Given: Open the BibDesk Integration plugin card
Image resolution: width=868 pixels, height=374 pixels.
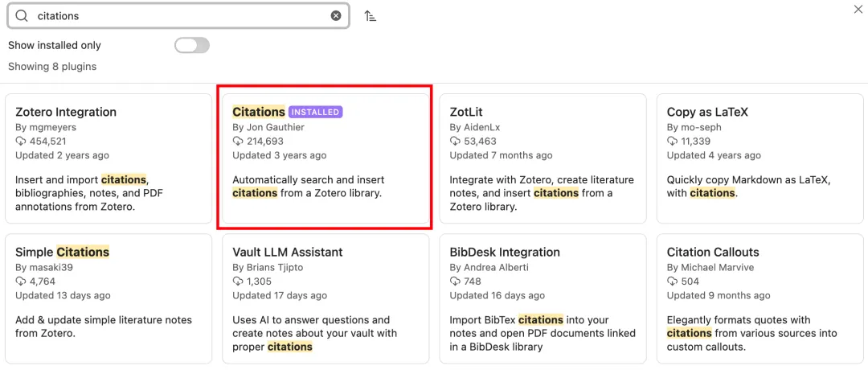Looking at the screenshot, I should point(542,298).
